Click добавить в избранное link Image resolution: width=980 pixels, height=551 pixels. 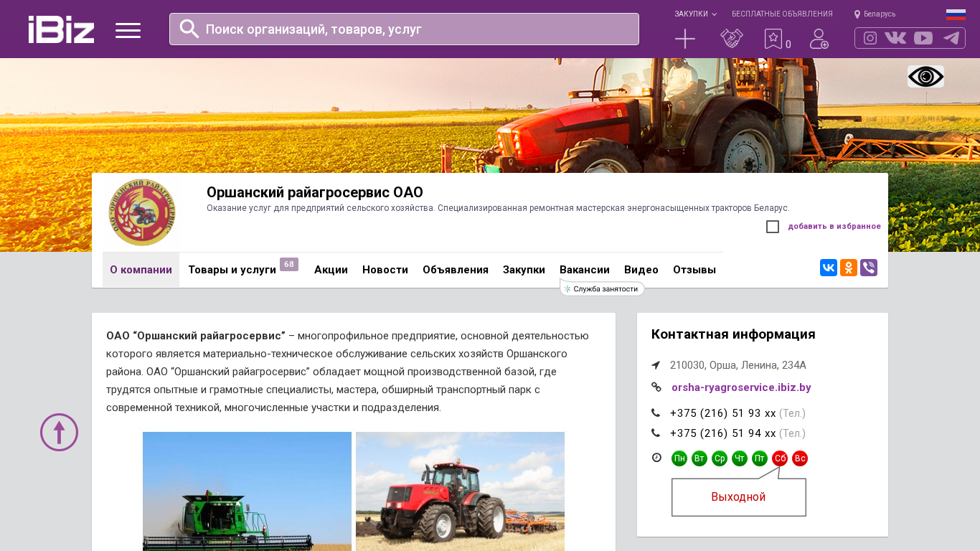(834, 227)
